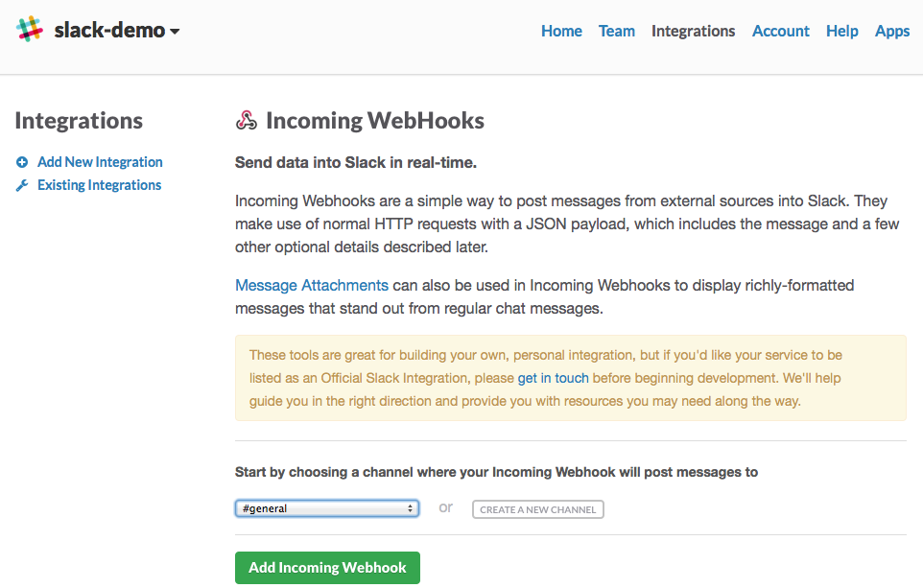The image size is (923, 588).
Task: Open the Existing Integrations sidebar link
Action: point(99,185)
